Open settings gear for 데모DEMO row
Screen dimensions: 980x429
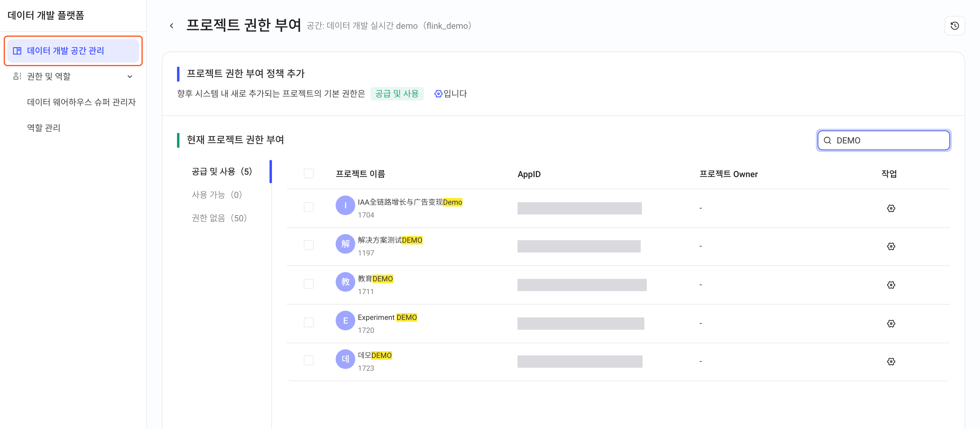pos(891,361)
